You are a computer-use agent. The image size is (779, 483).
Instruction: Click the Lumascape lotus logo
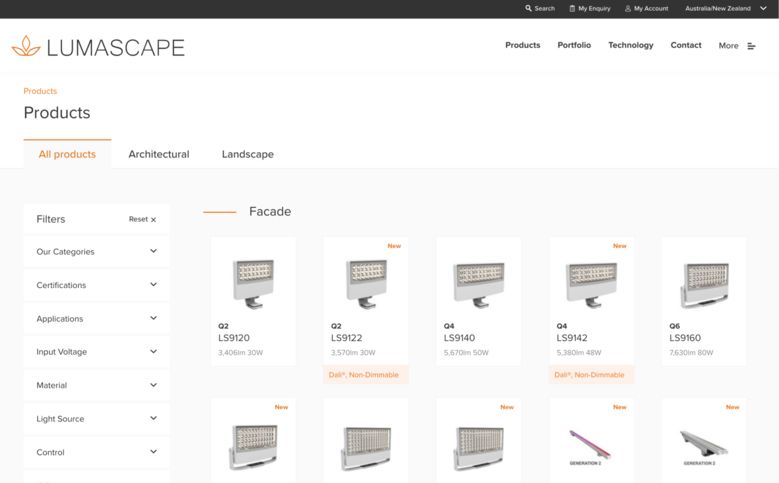point(26,46)
